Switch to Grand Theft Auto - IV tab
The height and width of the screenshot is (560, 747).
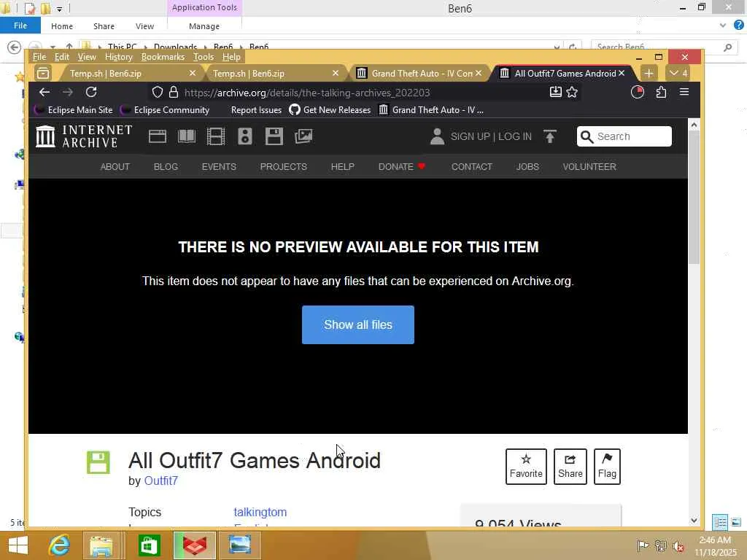(x=419, y=74)
